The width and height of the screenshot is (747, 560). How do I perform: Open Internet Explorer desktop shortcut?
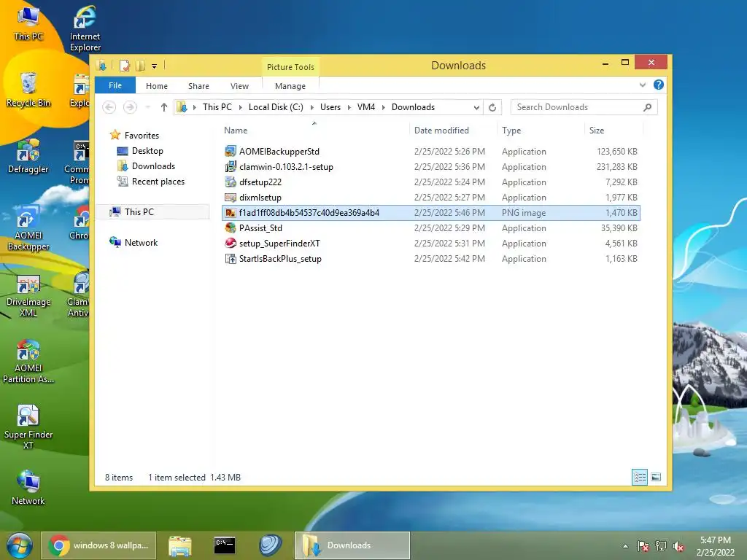coord(85,28)
